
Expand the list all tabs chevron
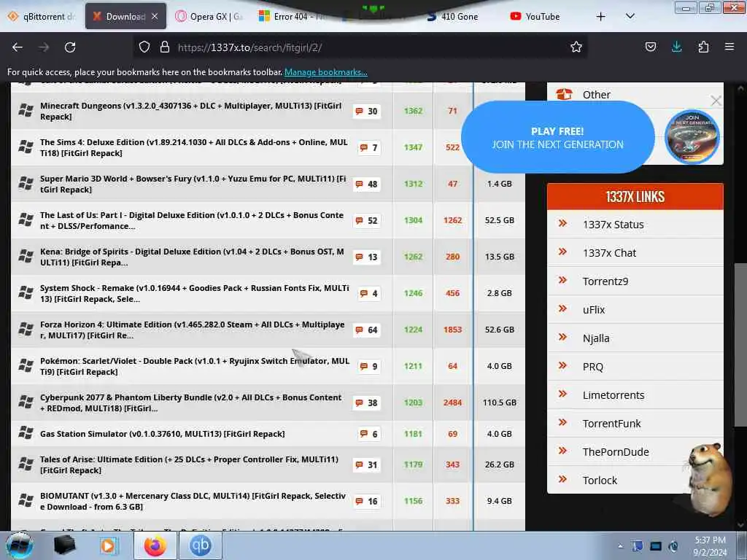click(630, 17)
